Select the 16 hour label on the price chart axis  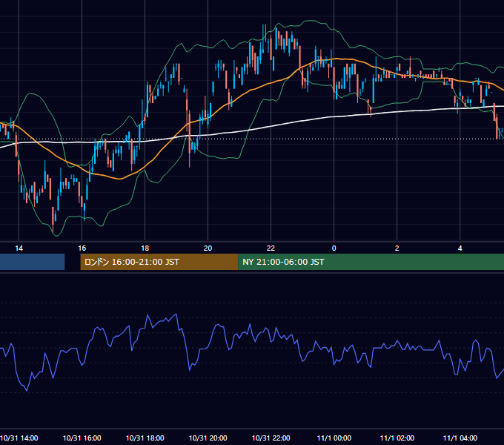[x=82, y=248]
